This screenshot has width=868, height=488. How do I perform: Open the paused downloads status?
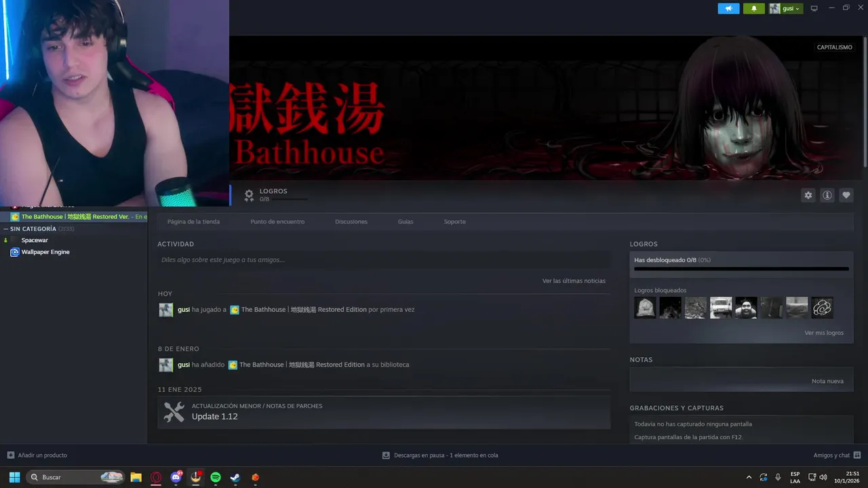tap(440, 455)
